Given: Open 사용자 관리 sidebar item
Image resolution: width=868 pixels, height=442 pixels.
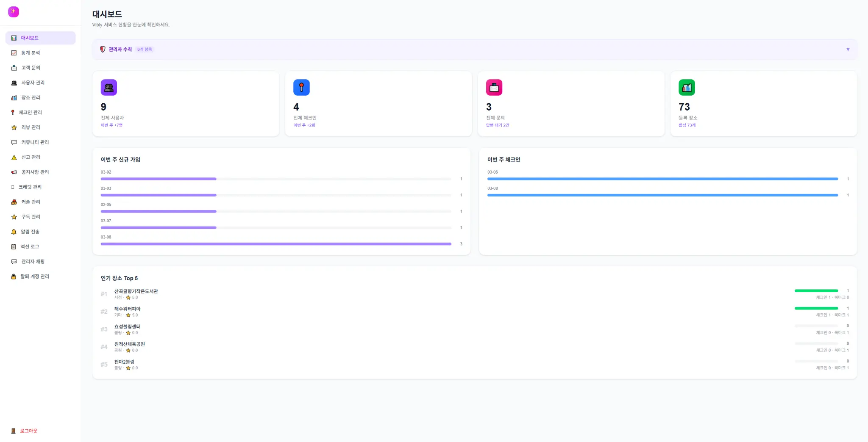Looking at the screenshot, I should [x=40, y=83].
